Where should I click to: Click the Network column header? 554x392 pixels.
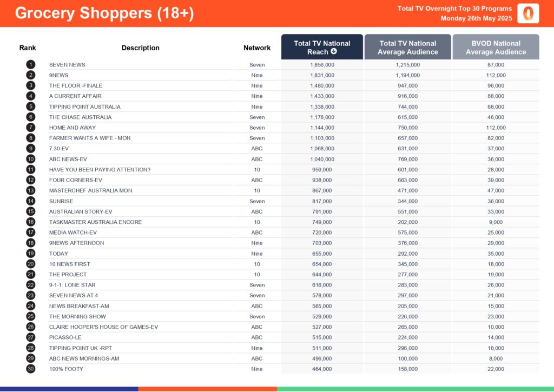click(x=257, y=48)
